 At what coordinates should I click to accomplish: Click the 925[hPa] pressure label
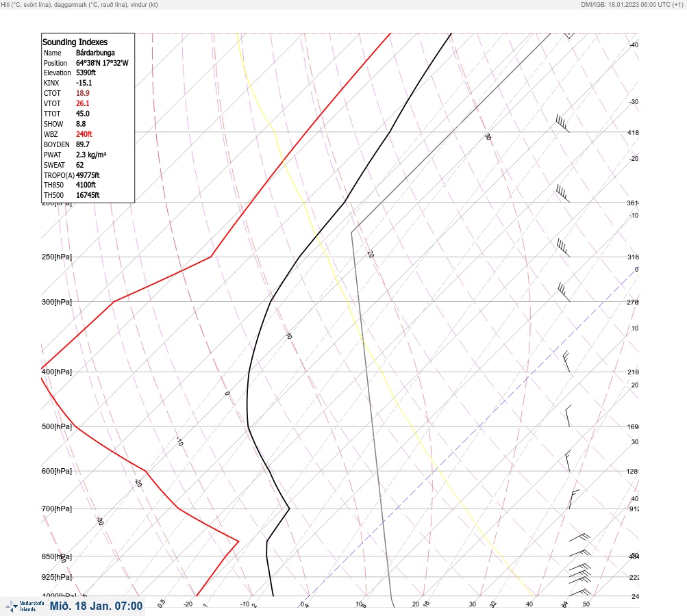[57, 577]
